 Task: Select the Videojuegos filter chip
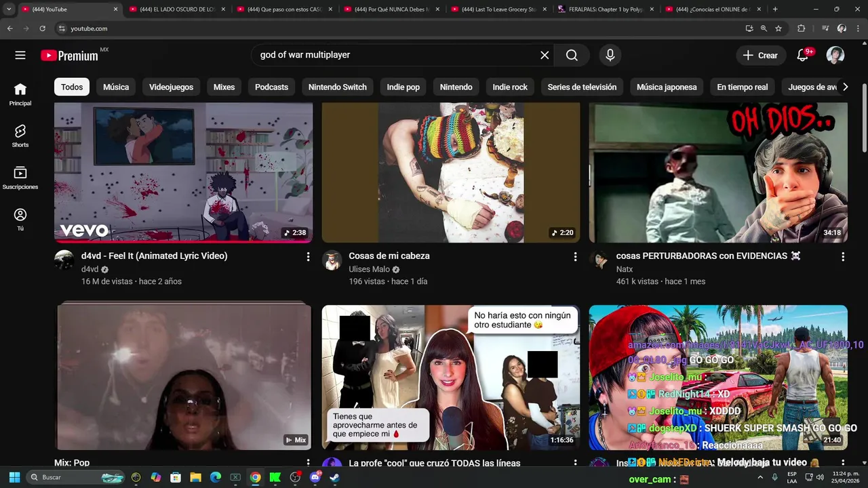[x=171, y=87]
